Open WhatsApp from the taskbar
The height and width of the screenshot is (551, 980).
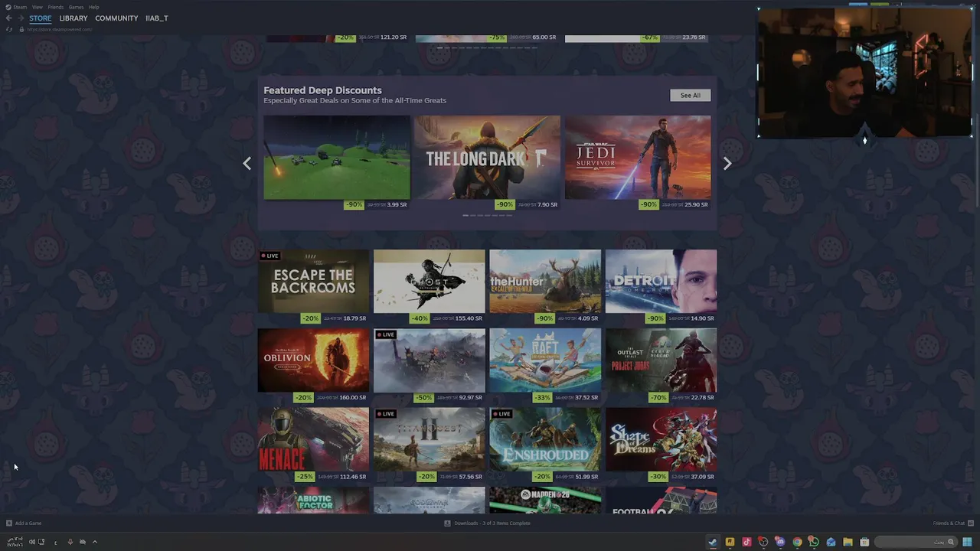[x=813, y=542]
